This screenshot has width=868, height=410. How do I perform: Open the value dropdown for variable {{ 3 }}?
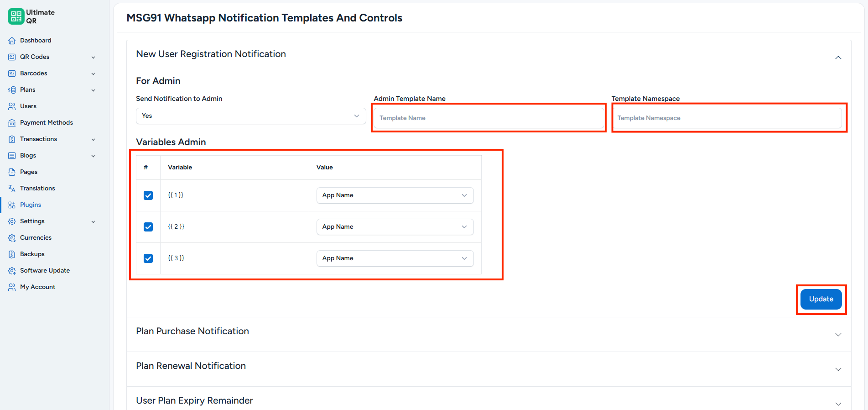click(395, 258)
